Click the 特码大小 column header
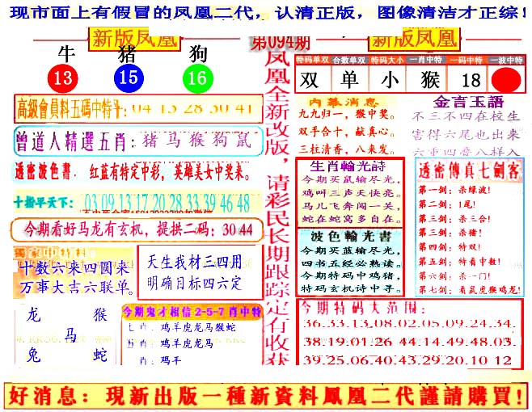This screenshot has width=532, height=412. click(387, 60)
